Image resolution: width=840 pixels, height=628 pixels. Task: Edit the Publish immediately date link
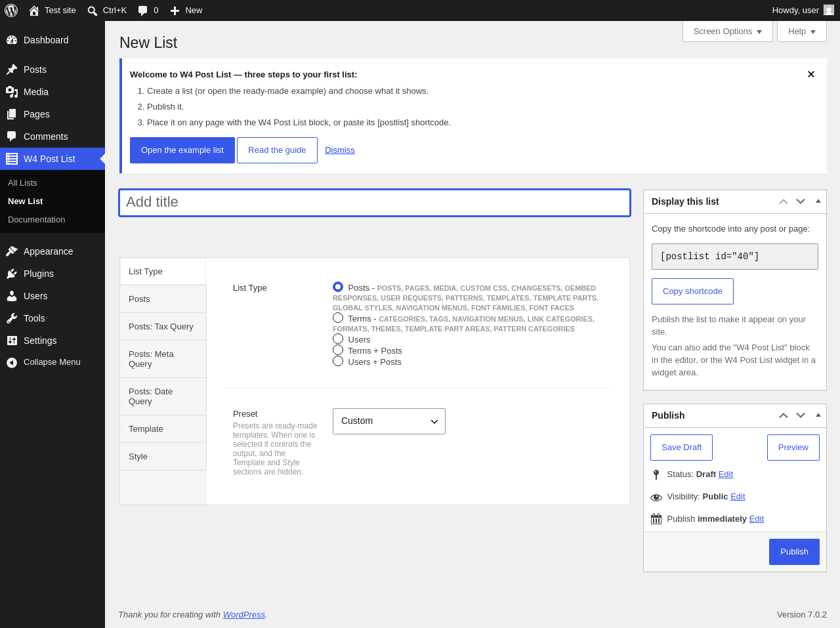757,519
